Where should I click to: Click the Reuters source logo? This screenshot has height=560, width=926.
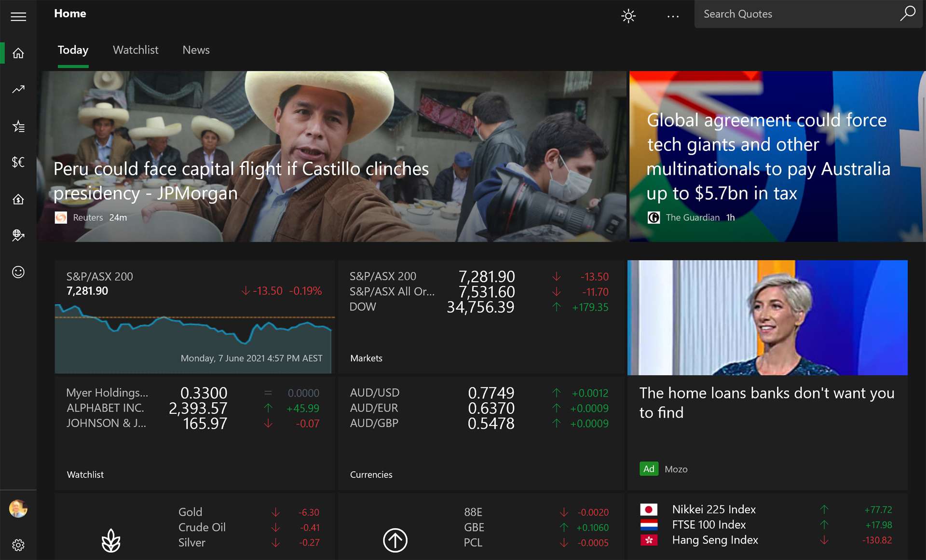[x=61, y=218]
